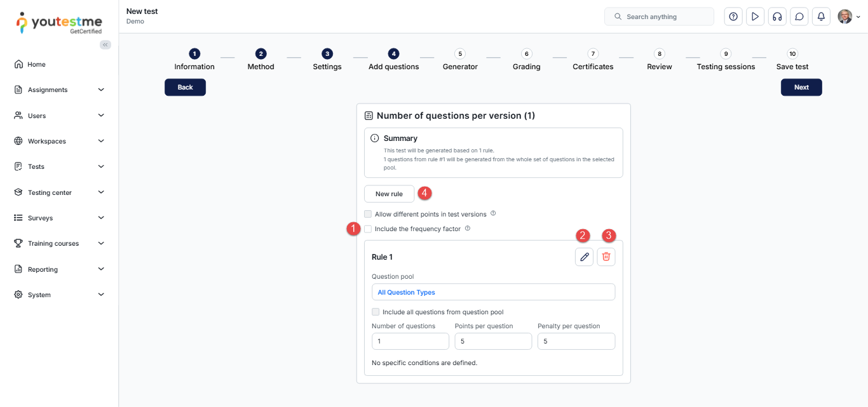Expand the Assignments sidebar menu

pyautogui.click(x=58, y=90)
